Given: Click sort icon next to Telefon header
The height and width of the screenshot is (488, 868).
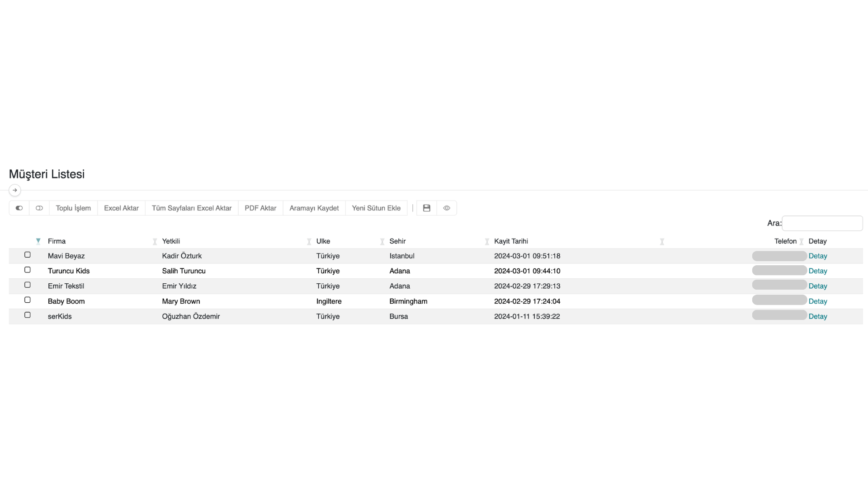Looking at the screenshot, I should pos(802,242).
